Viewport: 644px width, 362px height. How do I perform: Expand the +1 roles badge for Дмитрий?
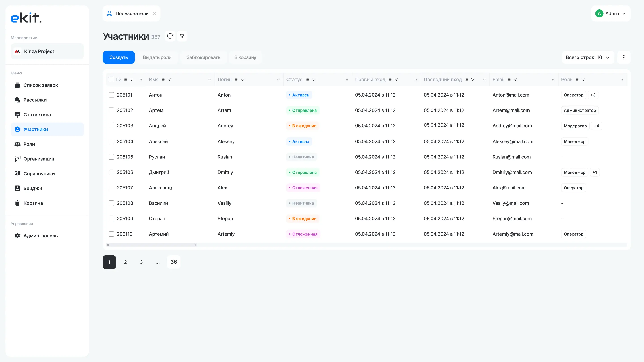[x=595, y=172]
